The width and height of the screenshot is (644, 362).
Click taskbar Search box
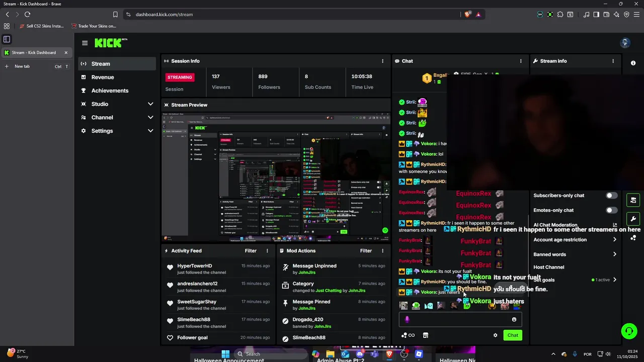271,354
